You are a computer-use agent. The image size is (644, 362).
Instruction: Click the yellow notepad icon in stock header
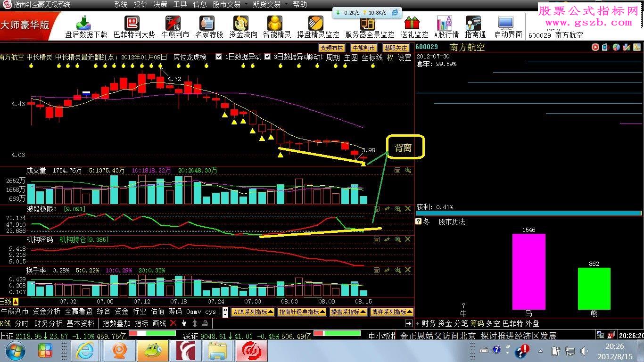636,47
